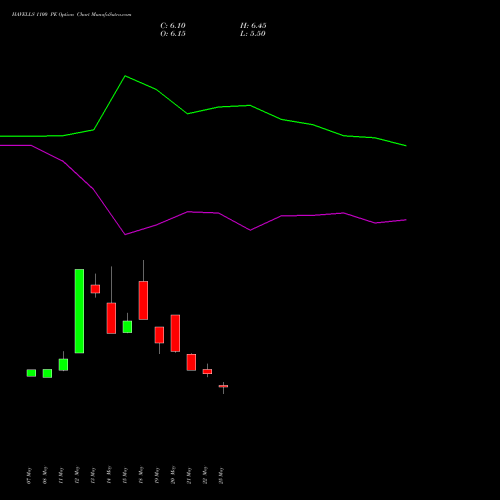Click the green 08 May candlestick
Image resolution: width=500 pixels, height=500 pixels.
pos(47,373)
